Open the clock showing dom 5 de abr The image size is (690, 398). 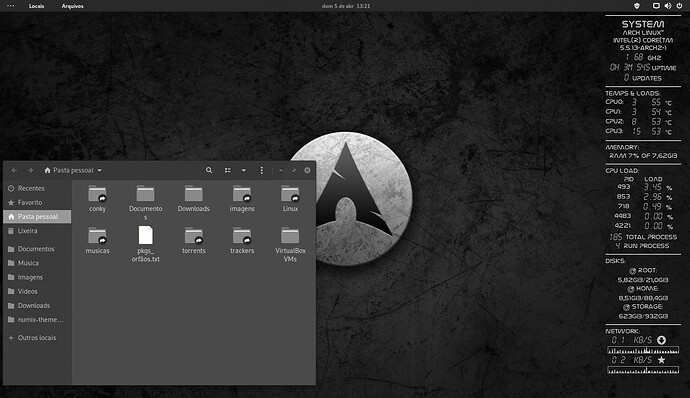[345, 6]
